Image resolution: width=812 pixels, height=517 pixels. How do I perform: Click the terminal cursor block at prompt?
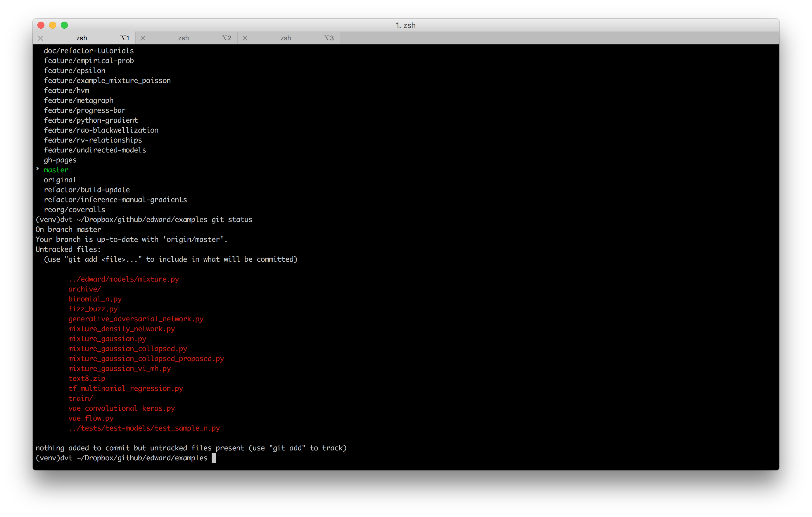coord(213,458)
